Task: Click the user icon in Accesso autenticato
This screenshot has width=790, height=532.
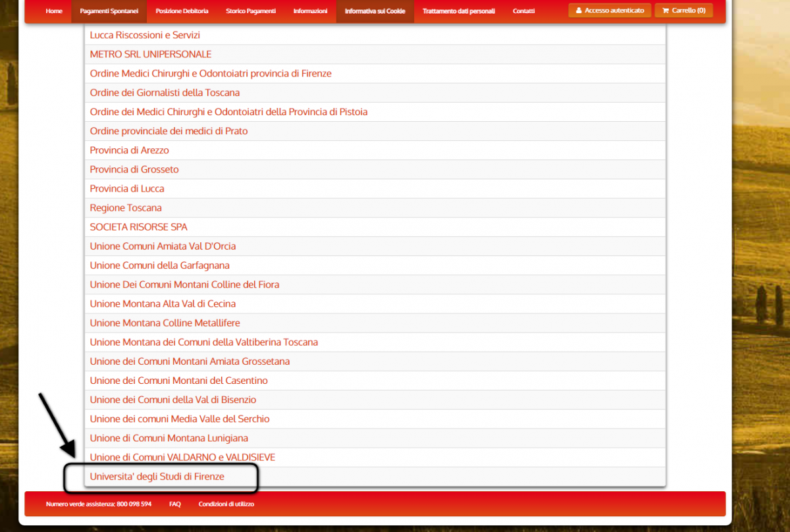Action: coord(579,11)
